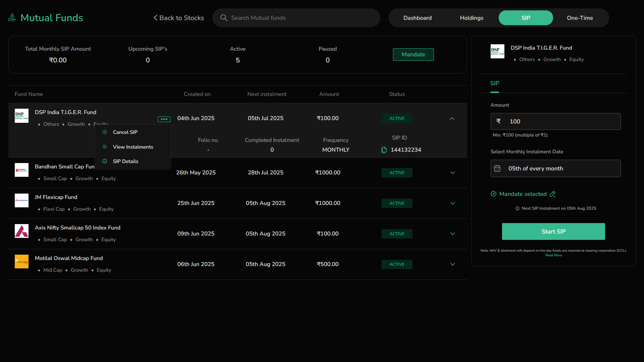Click the Total Monthly SIP Amount value

[58, 60]
